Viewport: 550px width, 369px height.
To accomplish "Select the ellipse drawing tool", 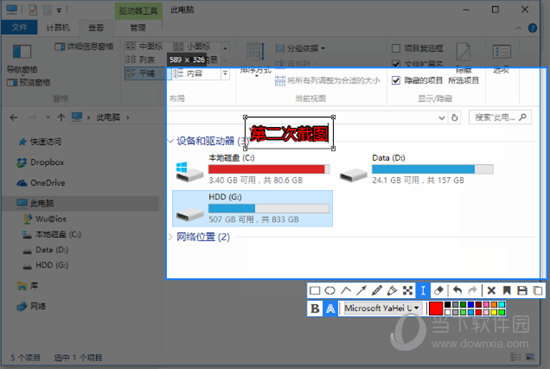I will pyautogui.click(x=330, y=290).
